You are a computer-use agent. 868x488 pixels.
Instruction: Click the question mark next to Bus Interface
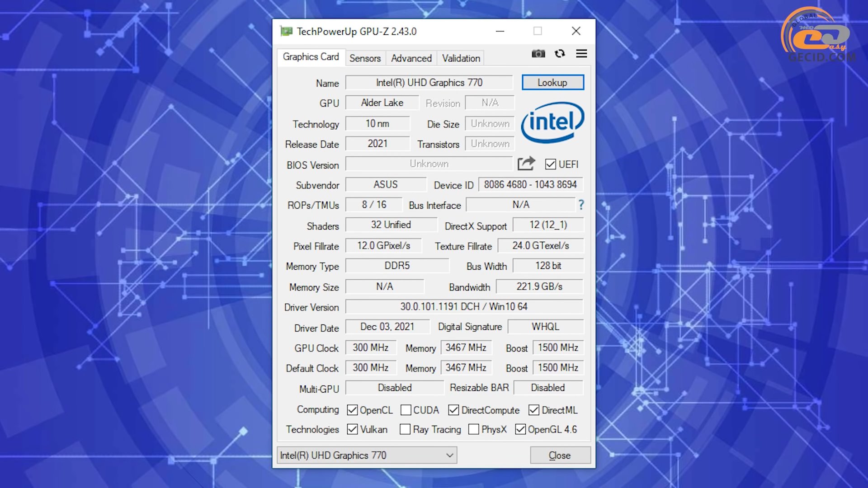[x=581, y=205]
